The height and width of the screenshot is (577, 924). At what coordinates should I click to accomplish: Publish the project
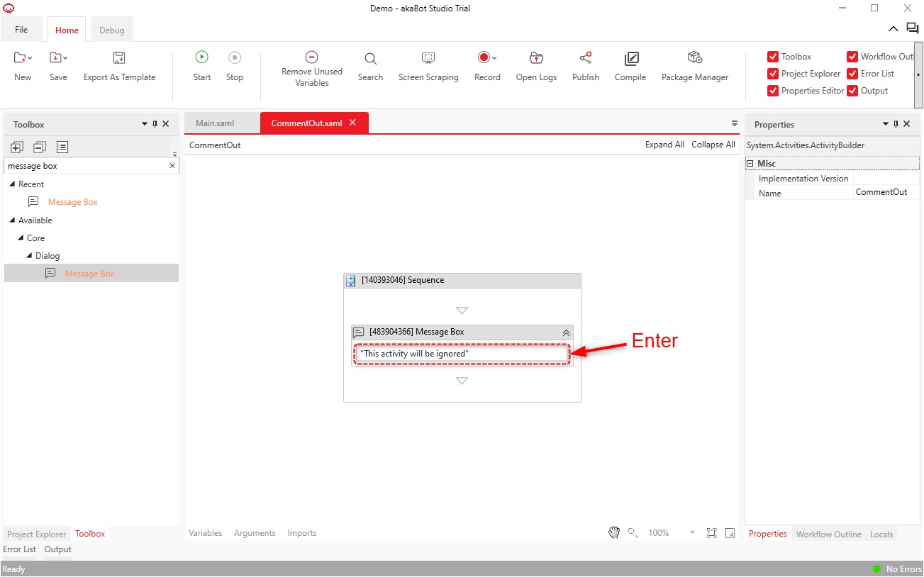[586, 57]
